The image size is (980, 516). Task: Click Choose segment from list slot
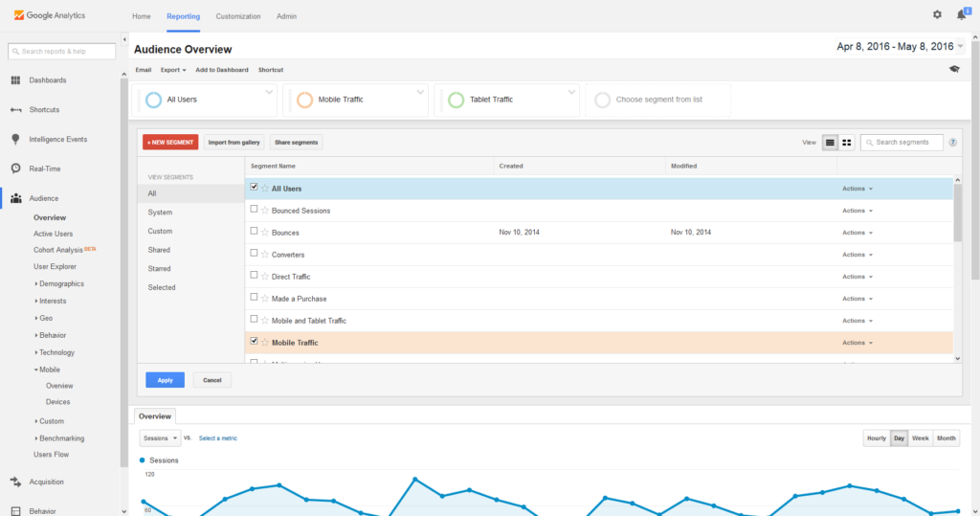coord(658,100)
